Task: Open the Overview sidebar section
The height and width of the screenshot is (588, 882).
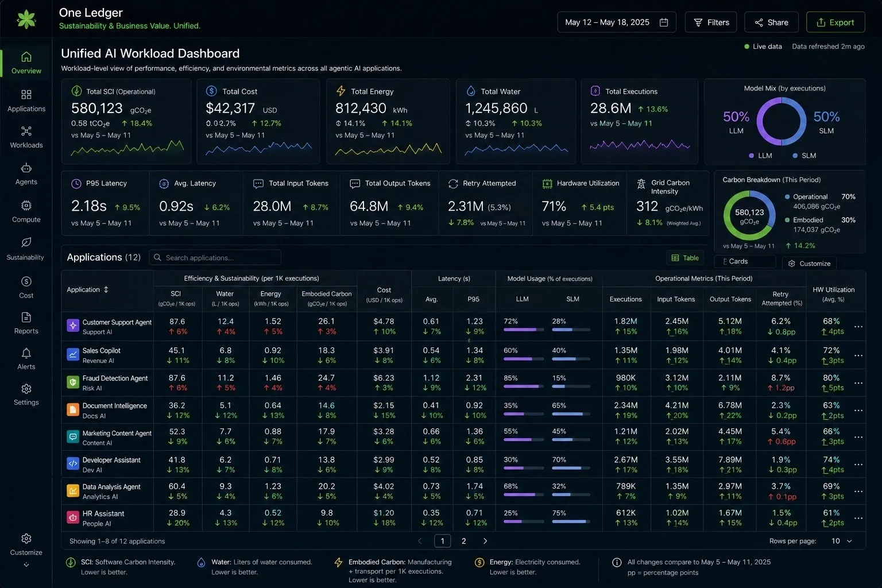Action: pyautogui.click(x=26, y=63)
